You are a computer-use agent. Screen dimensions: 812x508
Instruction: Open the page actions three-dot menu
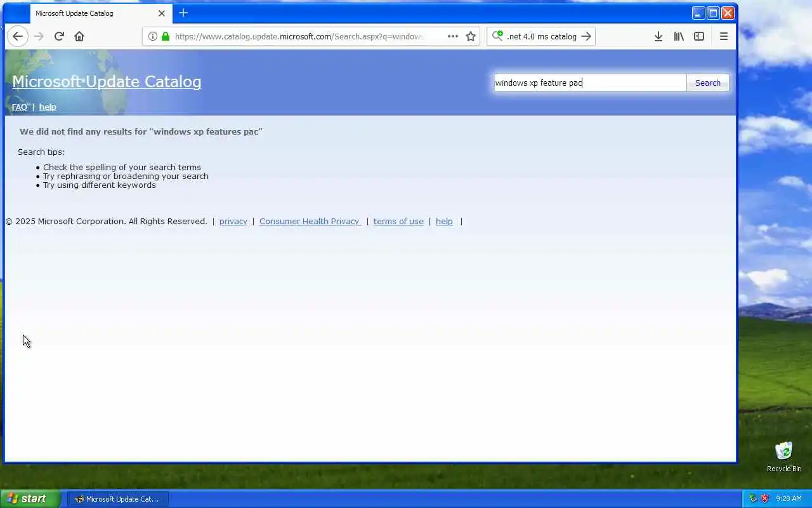[453, 36]
